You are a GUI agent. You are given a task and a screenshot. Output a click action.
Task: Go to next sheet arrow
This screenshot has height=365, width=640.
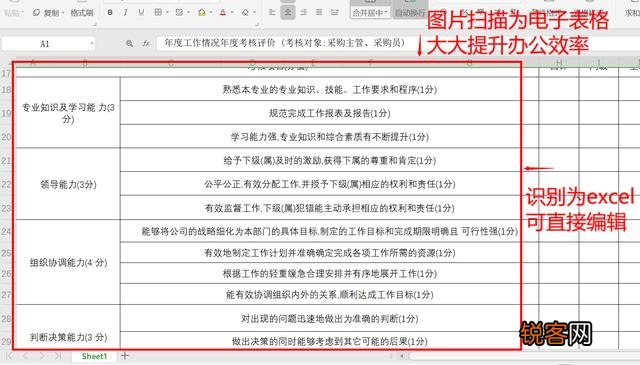point(42,356)
